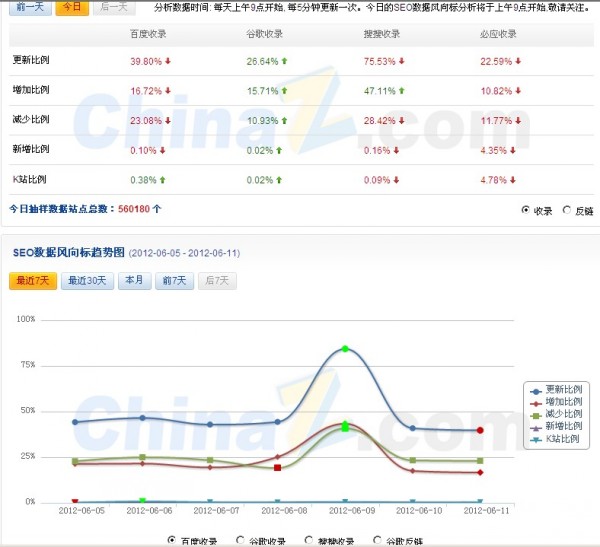
Task: Choose 搜搜收录 radio option below chart
Action: (308, 540)
